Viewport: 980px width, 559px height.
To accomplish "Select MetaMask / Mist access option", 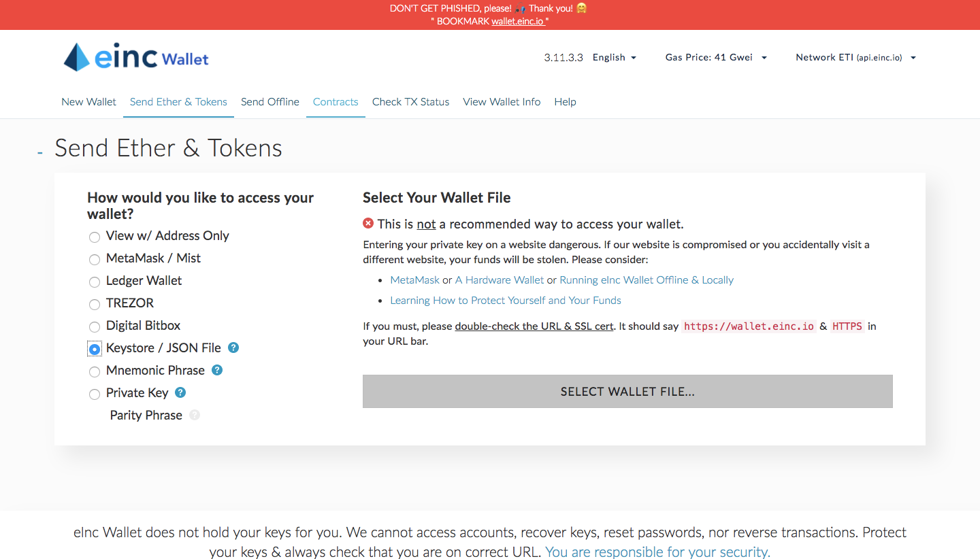I will 95,260.
